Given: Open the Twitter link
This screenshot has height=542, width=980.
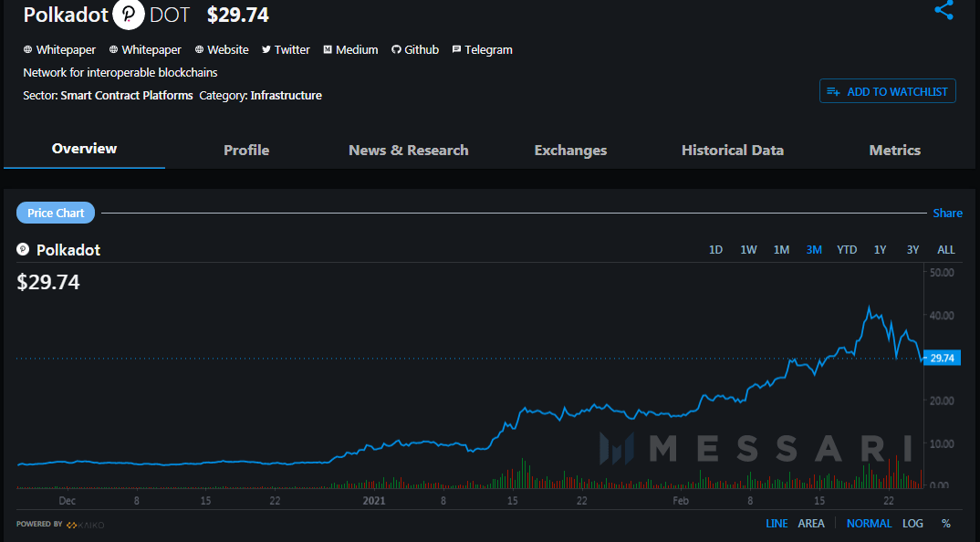Looking at the screenshot, I should 286,49.
